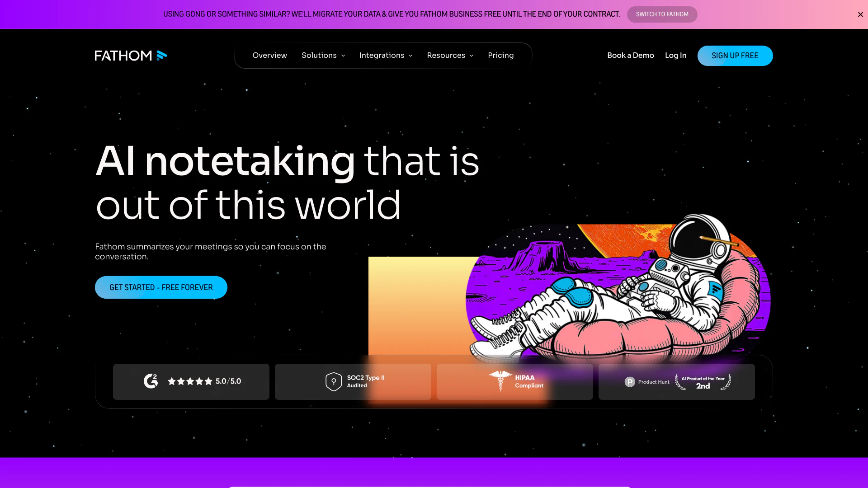Viewport: 868px width, 488px height.
Task: Click the SOC2 Type II Audited card
Action: (353, 382)
